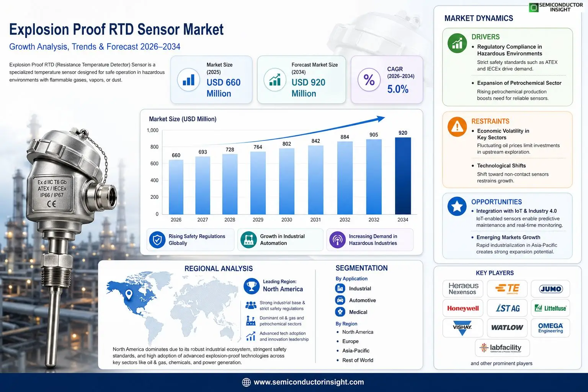Screen dimensions: 588x392
Task: Select the TE Connectivity logo
Action: (507, 289)
